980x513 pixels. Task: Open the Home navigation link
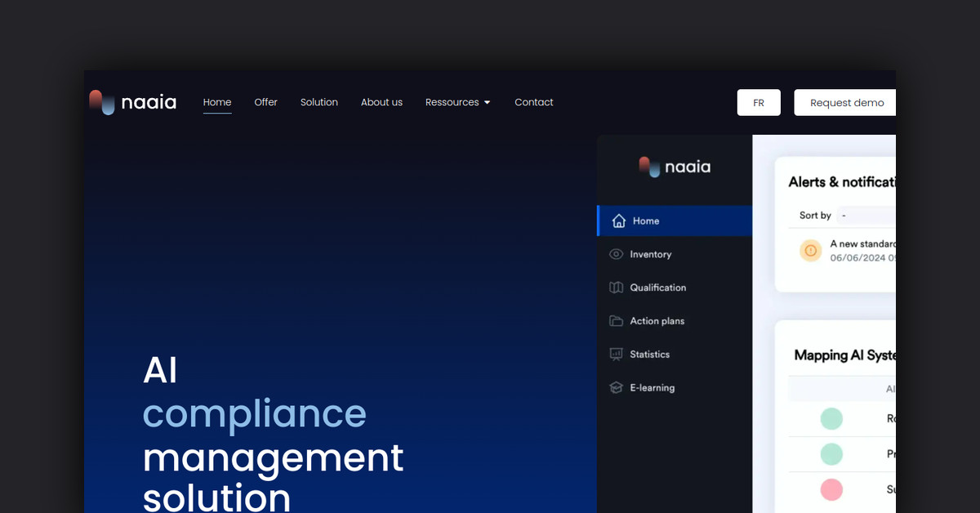217,102
